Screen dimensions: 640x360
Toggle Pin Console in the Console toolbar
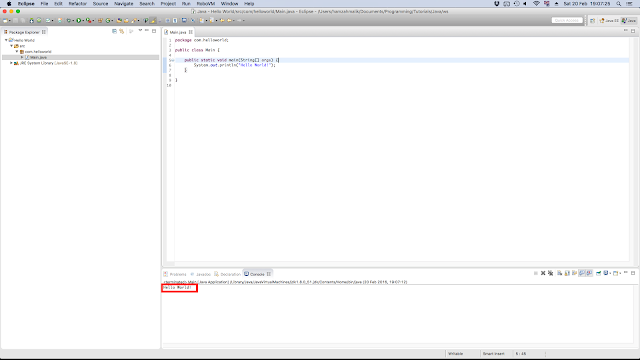(598, 273)
